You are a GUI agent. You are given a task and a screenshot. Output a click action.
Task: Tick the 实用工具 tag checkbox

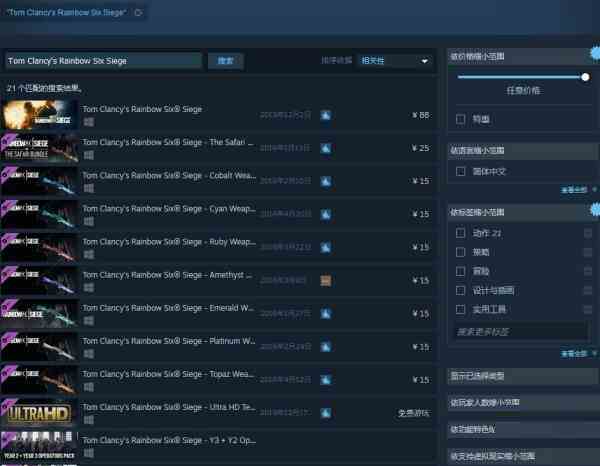[461, 309]
